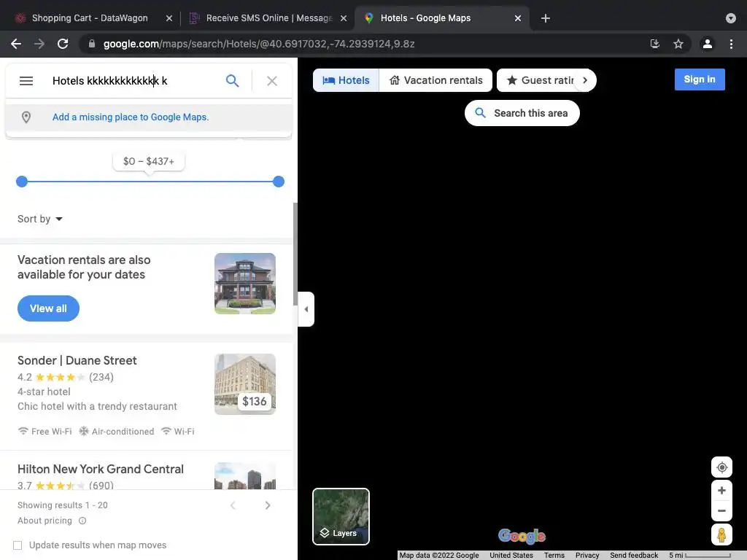
Task: Click the Sign in button
Action: (x=700, y=79)
